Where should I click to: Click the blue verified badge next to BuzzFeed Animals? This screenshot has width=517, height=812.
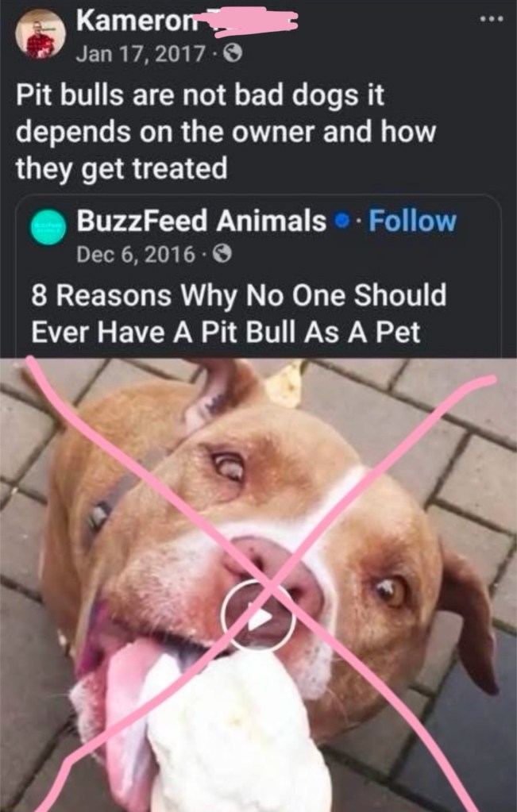click(341, 221)
